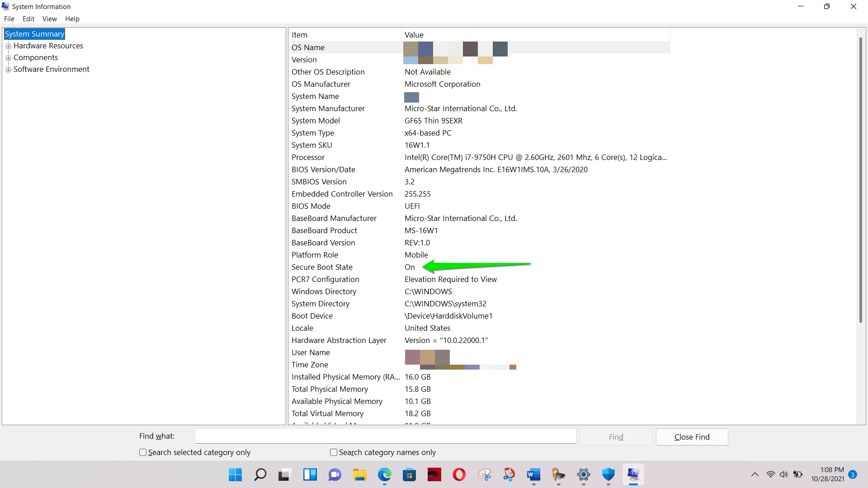The width and height of the screenshot is (868, 488).
Task: Enable Search selected category only checkbox
Action: tap(142, 452)
